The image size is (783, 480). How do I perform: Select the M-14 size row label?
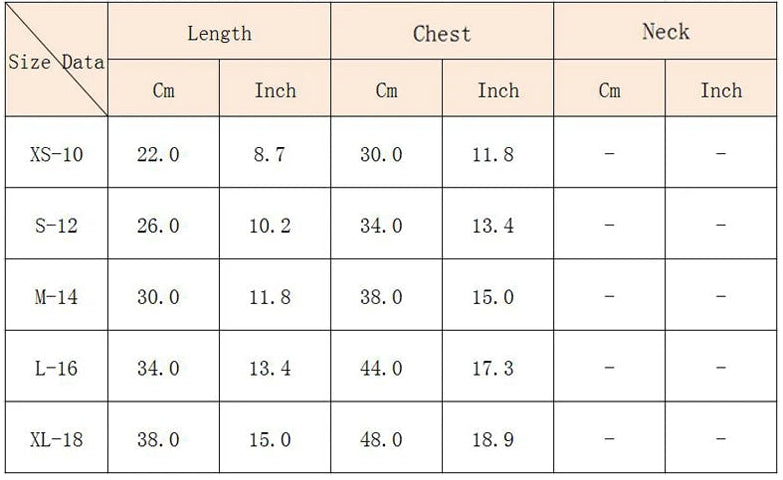(x=57, y=297)
